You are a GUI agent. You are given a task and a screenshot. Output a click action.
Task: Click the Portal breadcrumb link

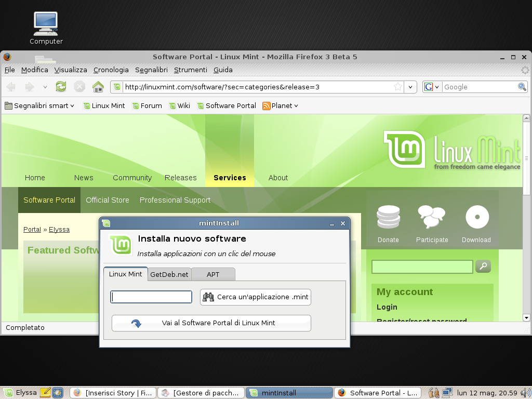point(32,229)
